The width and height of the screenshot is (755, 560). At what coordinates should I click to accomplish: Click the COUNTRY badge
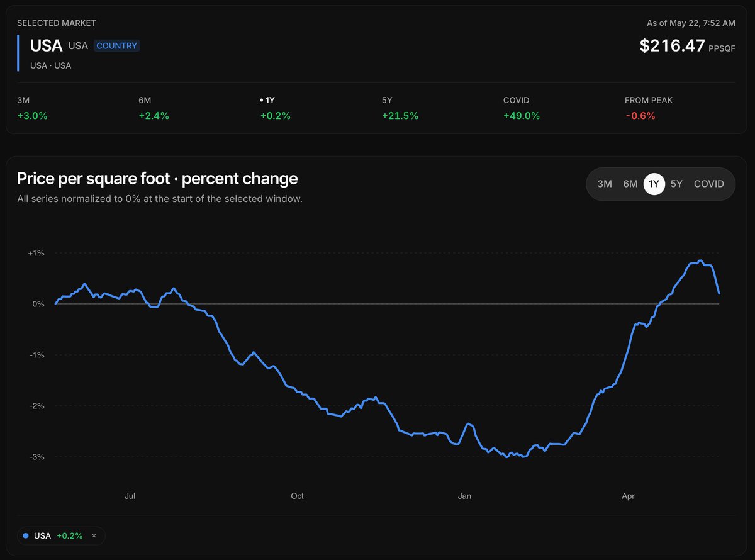tap(117, 46)
